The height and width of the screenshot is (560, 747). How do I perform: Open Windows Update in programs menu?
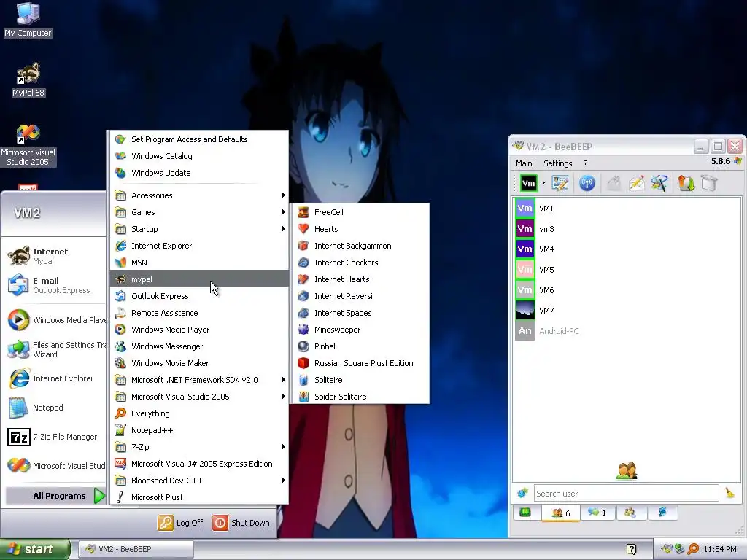point(199,173)
